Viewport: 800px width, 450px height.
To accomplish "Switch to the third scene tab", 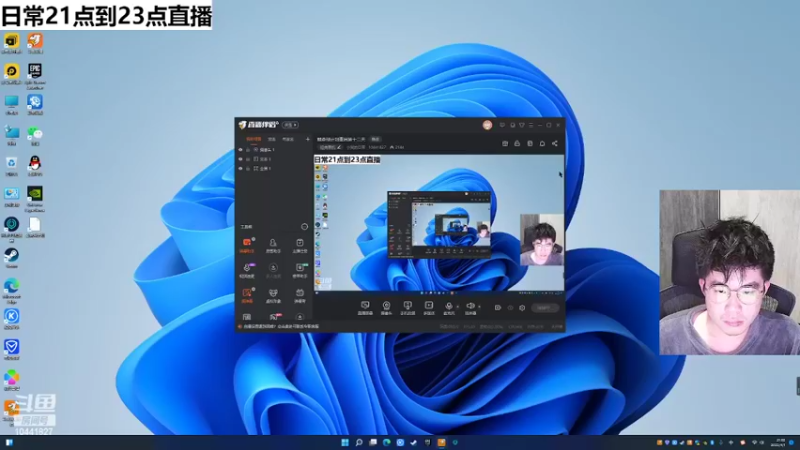I will (x=288, y=139).
